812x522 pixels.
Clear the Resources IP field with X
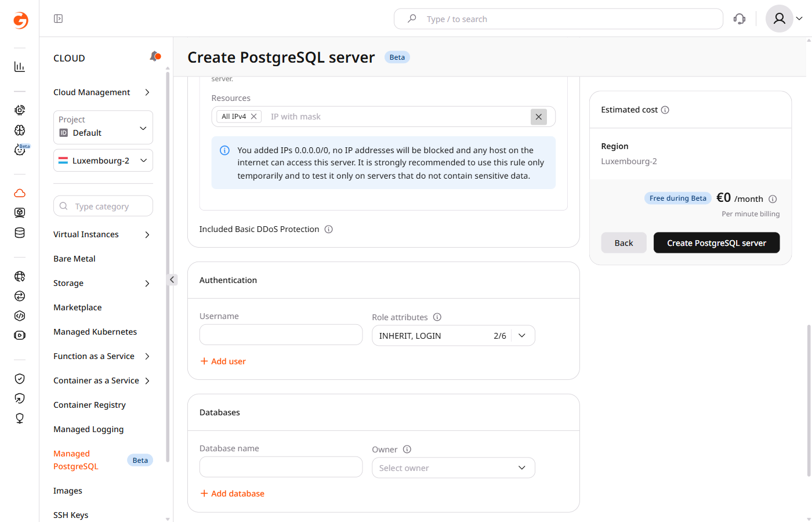click(539, 117)
